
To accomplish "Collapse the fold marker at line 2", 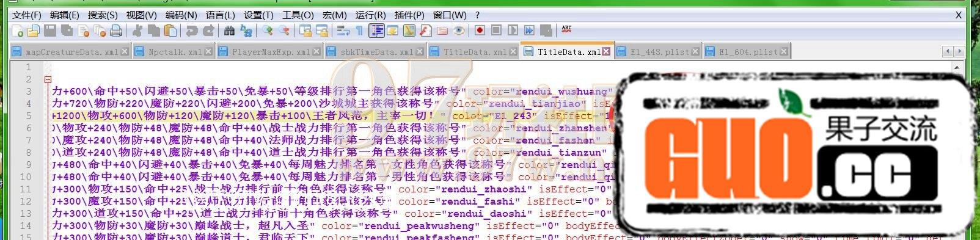I will click(x=48, y=79).
